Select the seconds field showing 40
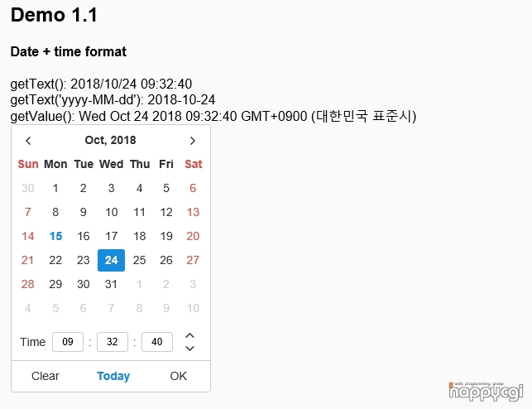This screenshot has width=532, height=409. 157,342
